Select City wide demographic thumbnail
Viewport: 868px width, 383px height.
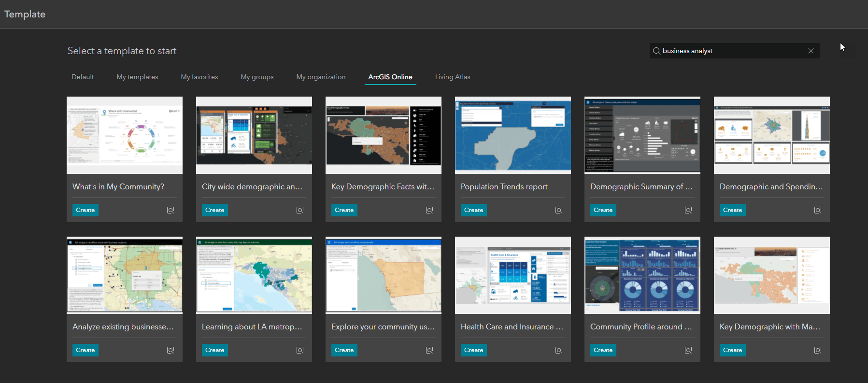pos(254,135)
